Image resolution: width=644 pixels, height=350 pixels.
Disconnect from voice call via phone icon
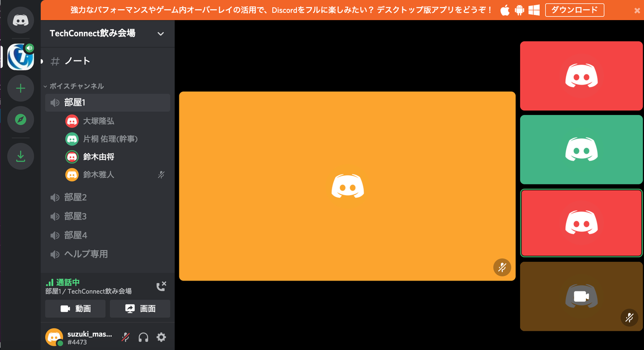tap(161, 286)
